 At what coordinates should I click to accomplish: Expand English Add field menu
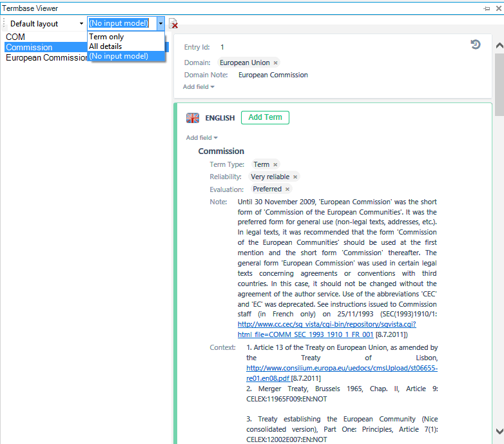coord(202,137)
